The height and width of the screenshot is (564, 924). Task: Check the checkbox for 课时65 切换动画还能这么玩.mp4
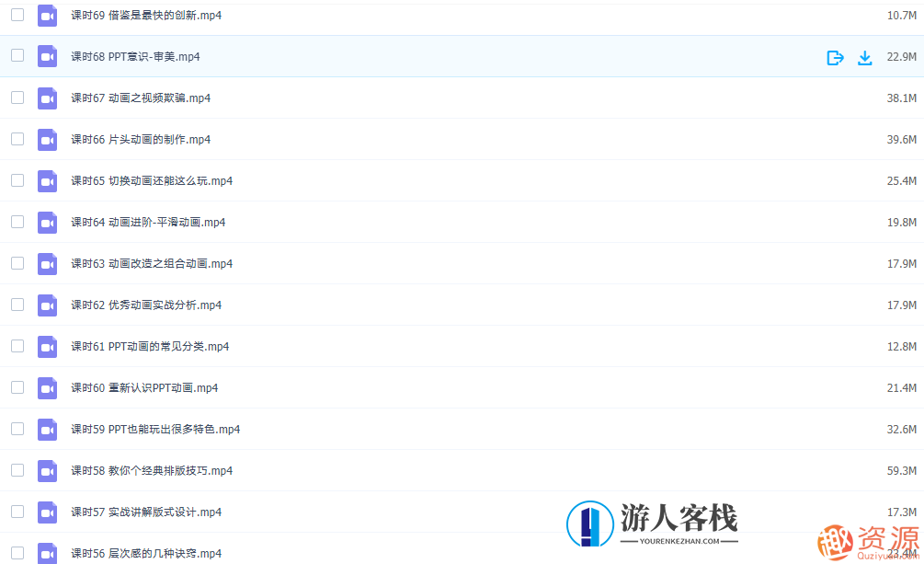point(17,180)
